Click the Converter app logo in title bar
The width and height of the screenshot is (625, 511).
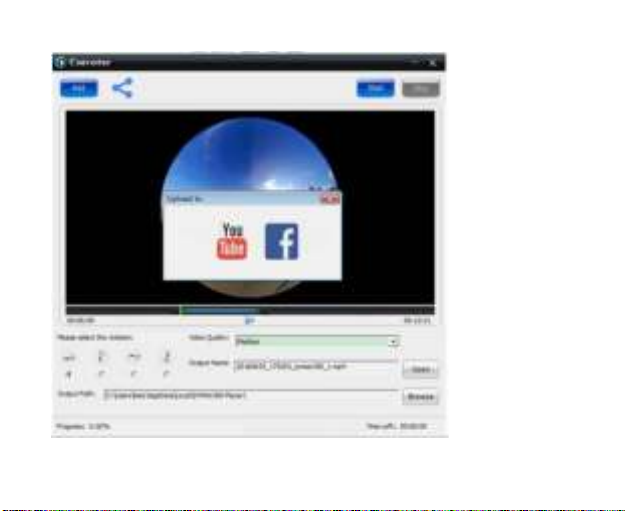tap(59, 62)
